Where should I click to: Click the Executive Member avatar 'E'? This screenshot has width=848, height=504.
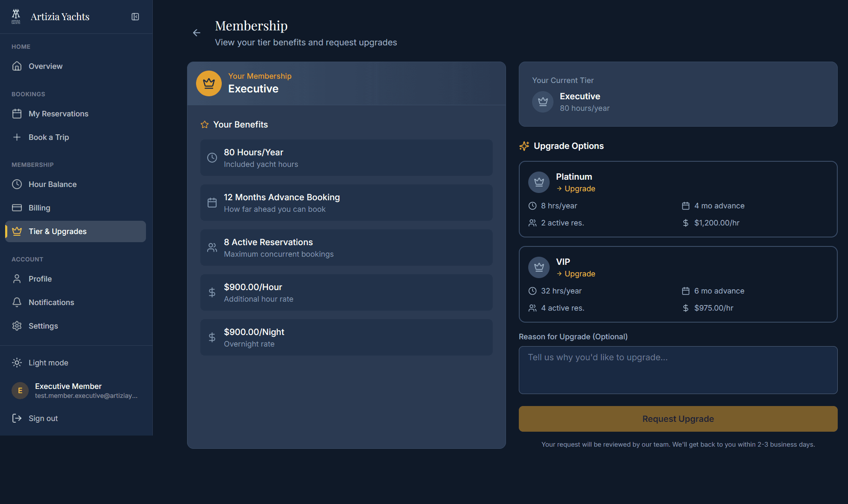[x=20, y=391]
